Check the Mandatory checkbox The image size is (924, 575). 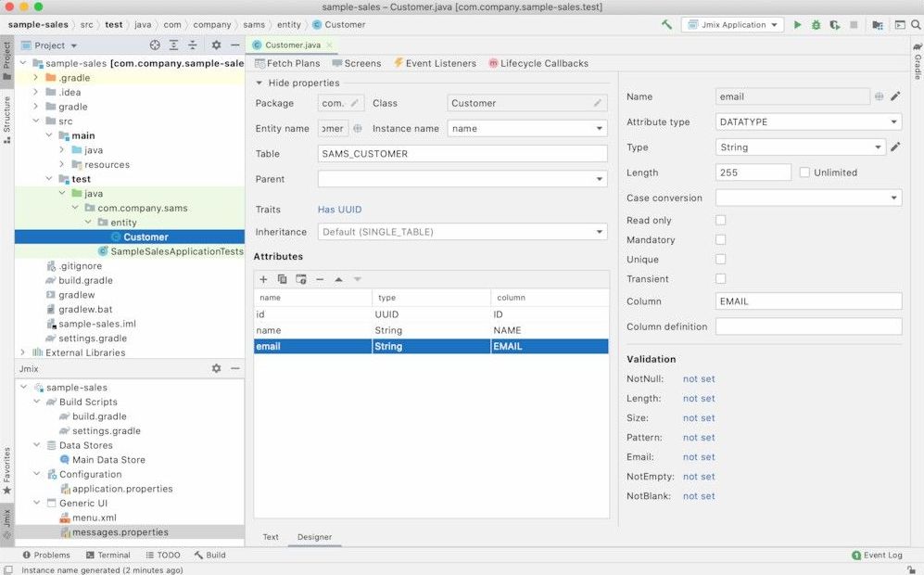[720, 239]
